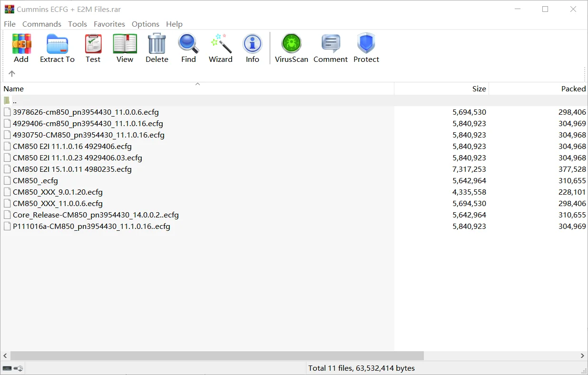Click the key icon in status bar
588x375 pixels.
[x=18, y=368]
